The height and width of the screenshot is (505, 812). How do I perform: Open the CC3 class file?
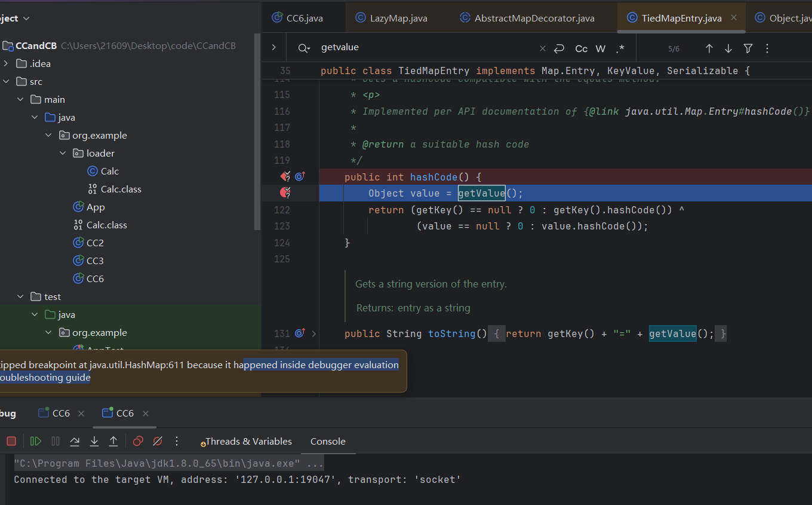88,261
